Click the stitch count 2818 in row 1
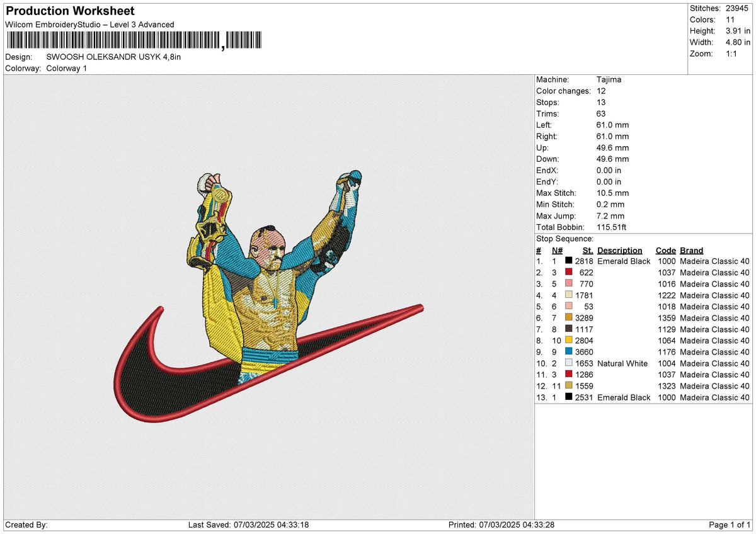This screenshot has height=534, width=756. (x=584, y=261)
